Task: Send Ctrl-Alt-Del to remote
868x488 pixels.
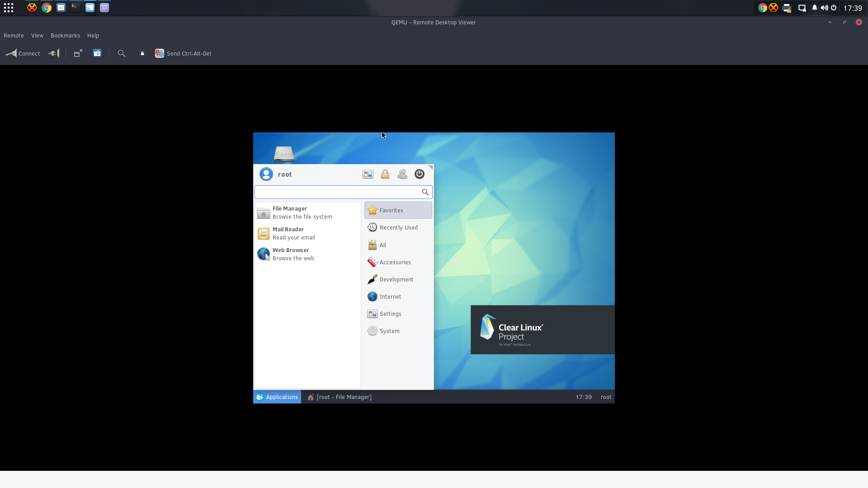Action: [183, 53]
